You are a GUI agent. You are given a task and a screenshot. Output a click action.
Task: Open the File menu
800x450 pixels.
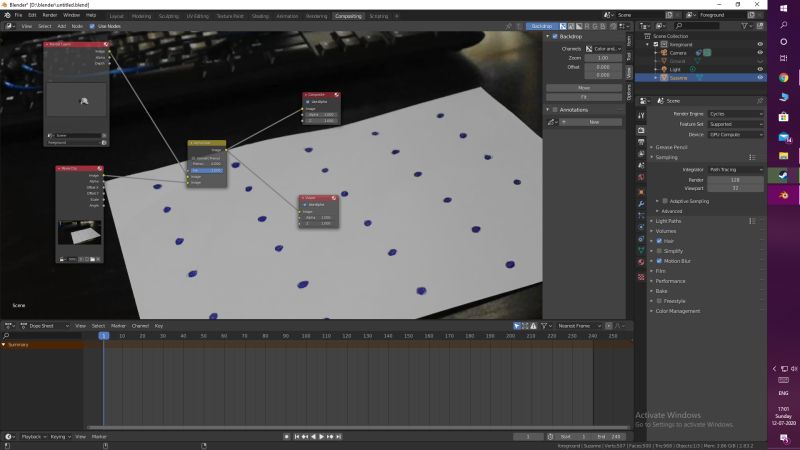click(x=18, y=15)
